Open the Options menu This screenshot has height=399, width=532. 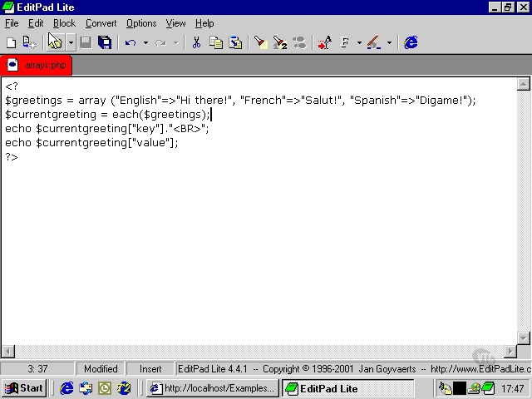point(141,23)
